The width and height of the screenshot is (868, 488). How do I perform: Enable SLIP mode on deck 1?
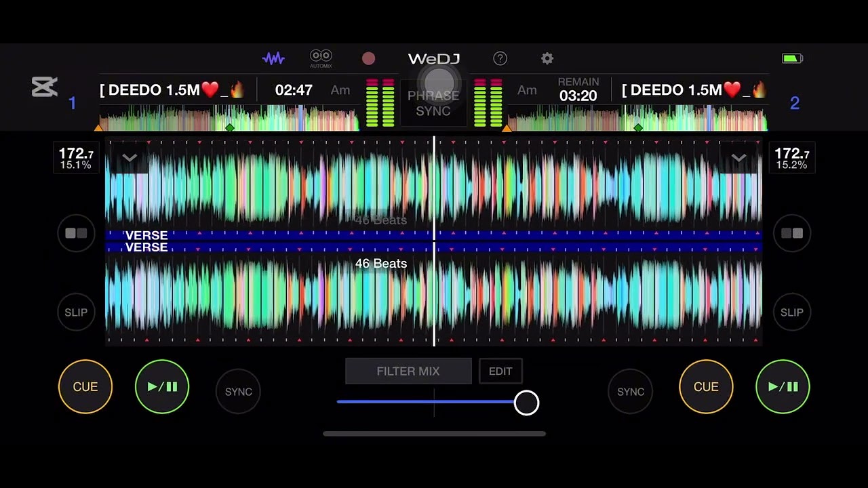click(76, 312)
